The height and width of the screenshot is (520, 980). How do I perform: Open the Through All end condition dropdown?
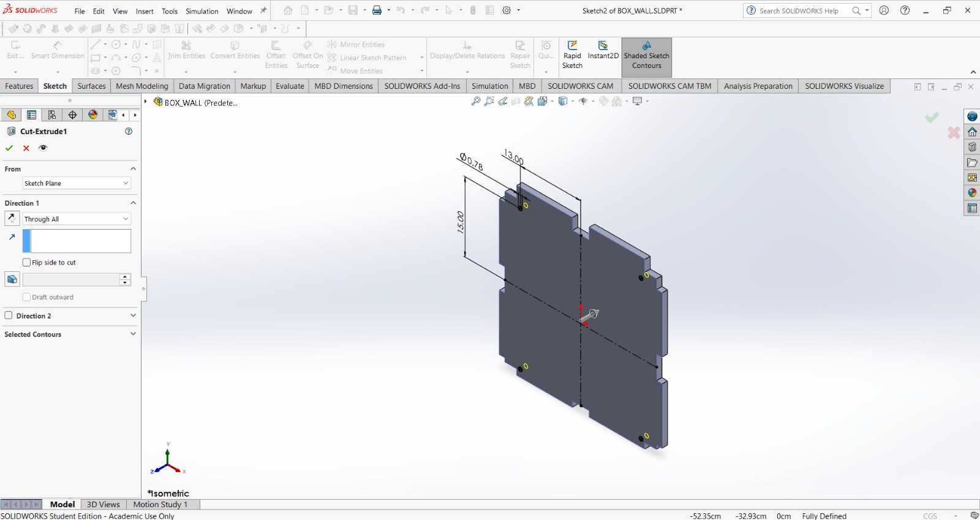coord(77,219)
